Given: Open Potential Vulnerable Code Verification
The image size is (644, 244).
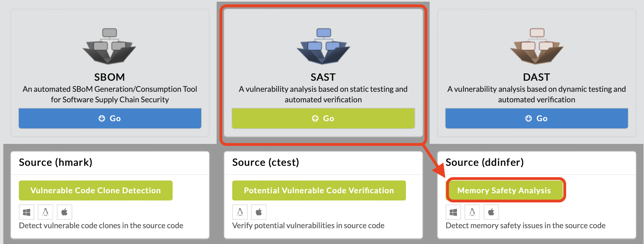Looking at the screenshot, I should click(319, 190).
